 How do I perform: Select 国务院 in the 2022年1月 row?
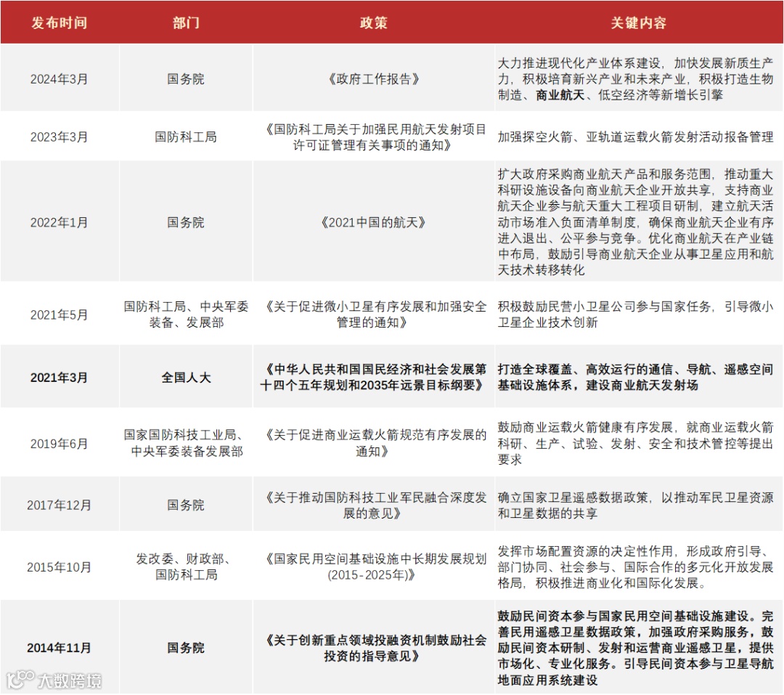(186, 223)
